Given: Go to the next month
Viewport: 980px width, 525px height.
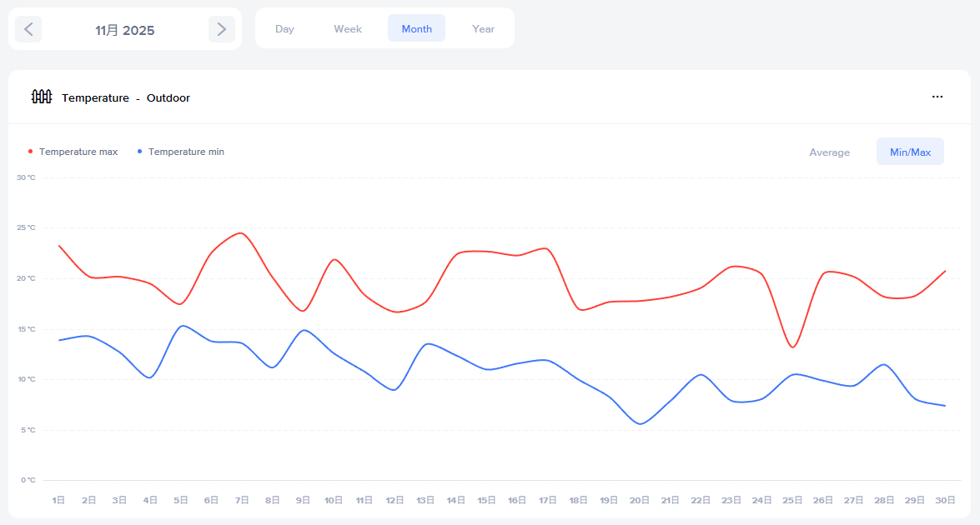Looking at the screenshot, I should coord(221,29).
